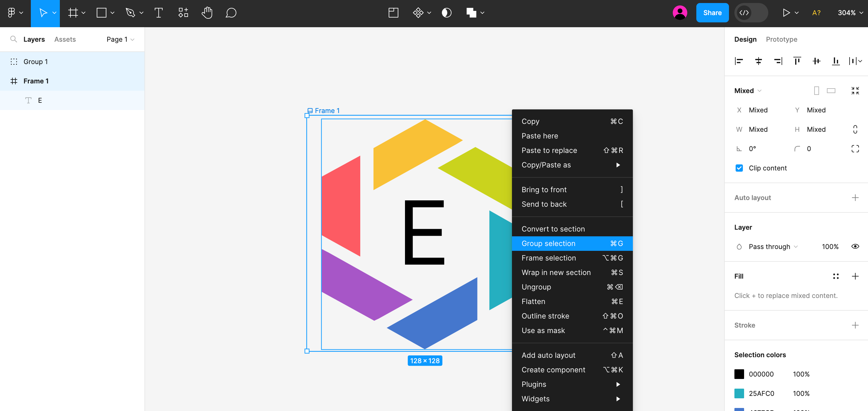Click the horizontal center alignment icon

pos(759,61)
